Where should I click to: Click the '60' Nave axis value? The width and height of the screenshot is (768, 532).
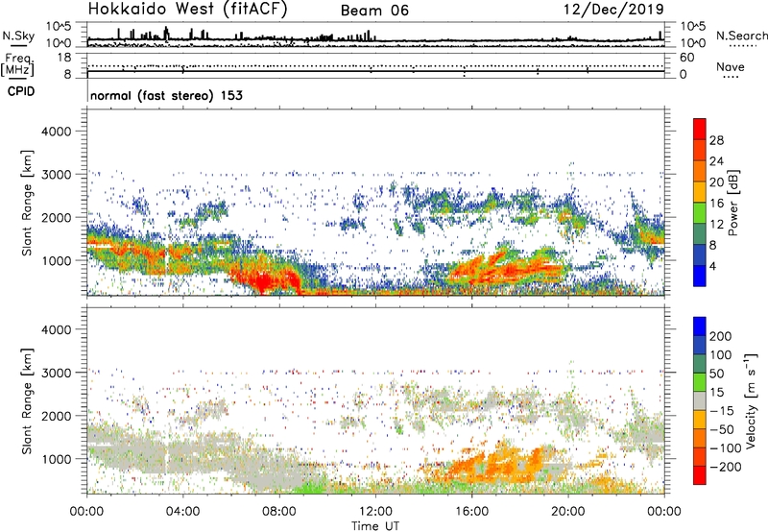[686, 58]
